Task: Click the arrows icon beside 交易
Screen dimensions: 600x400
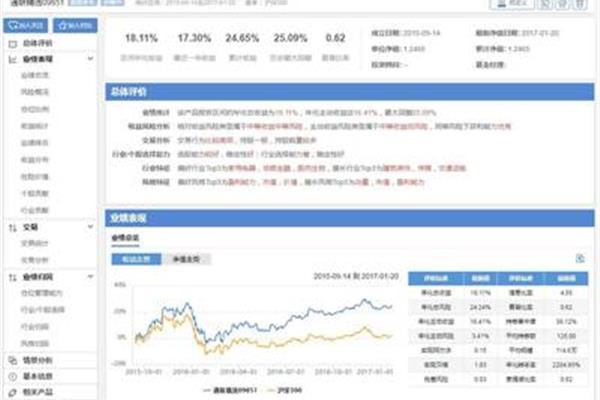Action: [13, 228]
